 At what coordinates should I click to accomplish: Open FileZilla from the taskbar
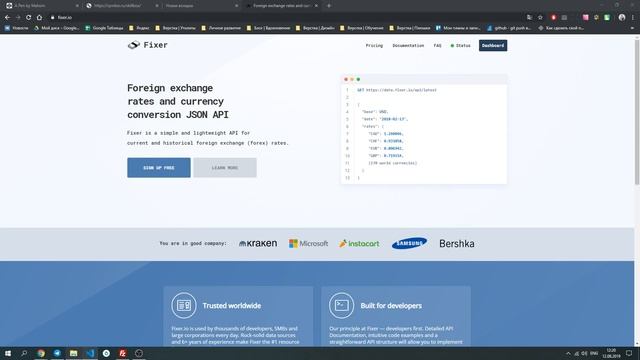pyautogui.click(x=122, y=353)
